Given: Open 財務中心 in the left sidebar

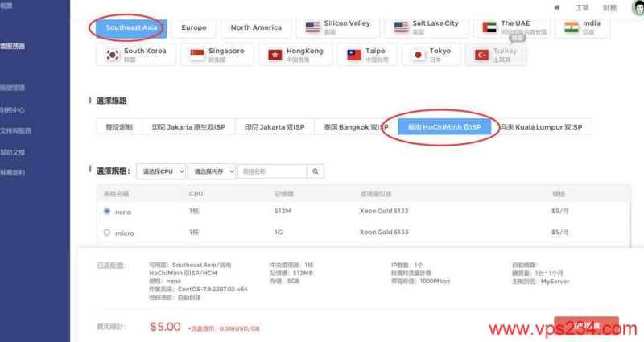Looking at the screenshot, I should [18, 109].
